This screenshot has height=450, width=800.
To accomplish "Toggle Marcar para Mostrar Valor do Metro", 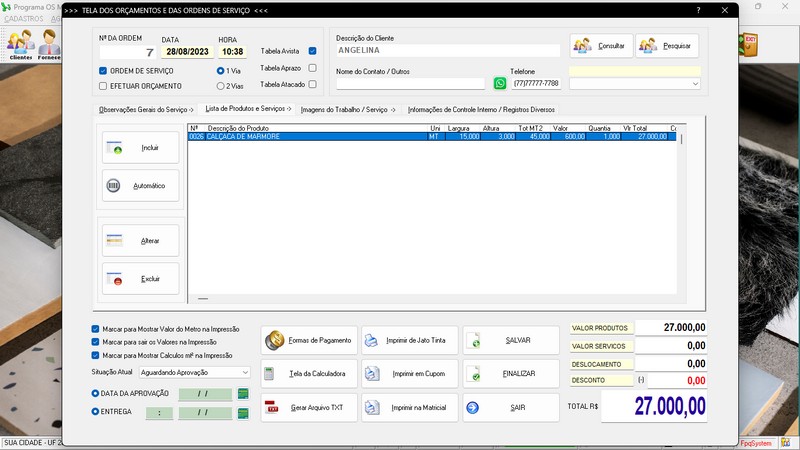I will coord(96,328).
